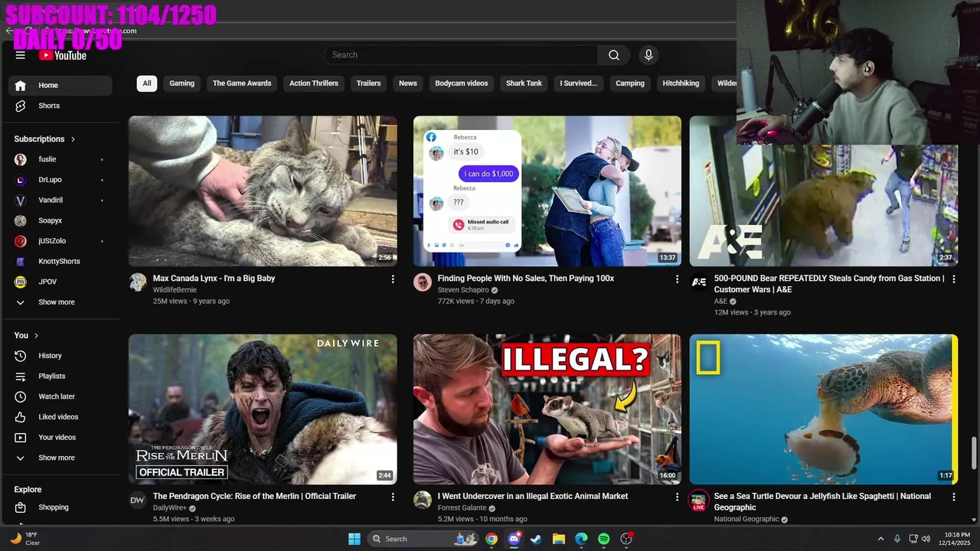The image size is (980, 551).
Task: Click Steven Schapiro channel avatar
Action: click(423, 282)
